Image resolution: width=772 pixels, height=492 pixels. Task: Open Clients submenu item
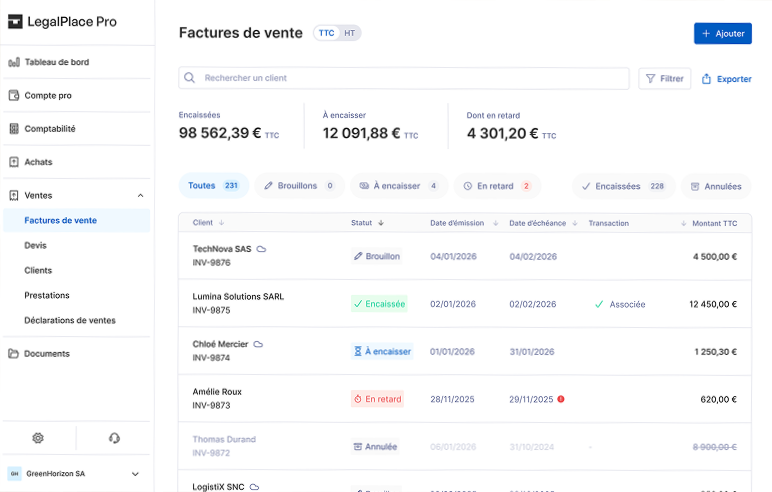click(x=38, y=270)
